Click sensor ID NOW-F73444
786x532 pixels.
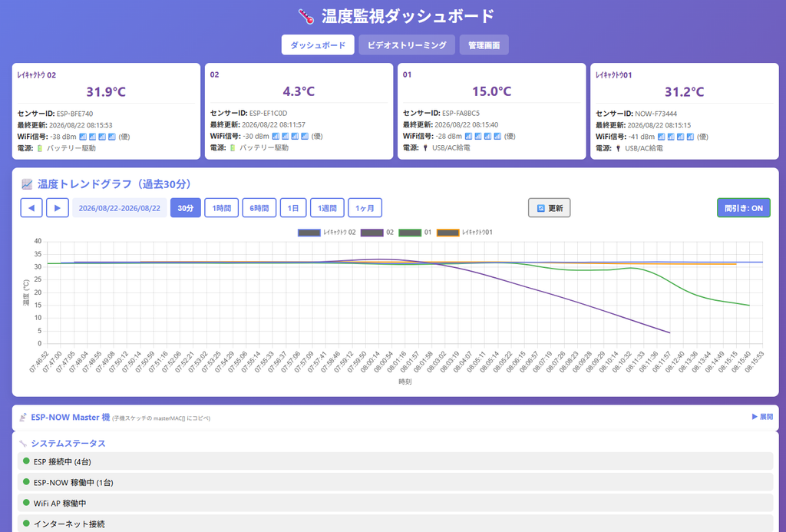[656, 114]
